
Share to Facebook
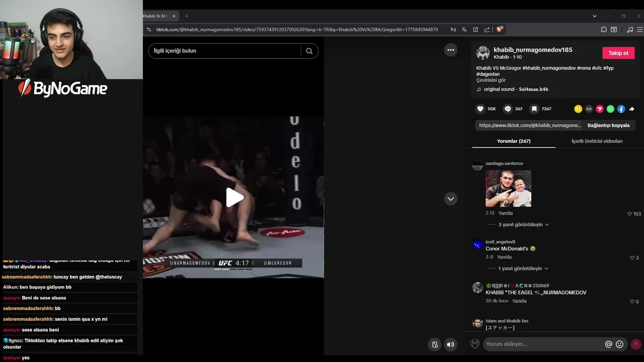pyautogui.click(x=621, y=109)
